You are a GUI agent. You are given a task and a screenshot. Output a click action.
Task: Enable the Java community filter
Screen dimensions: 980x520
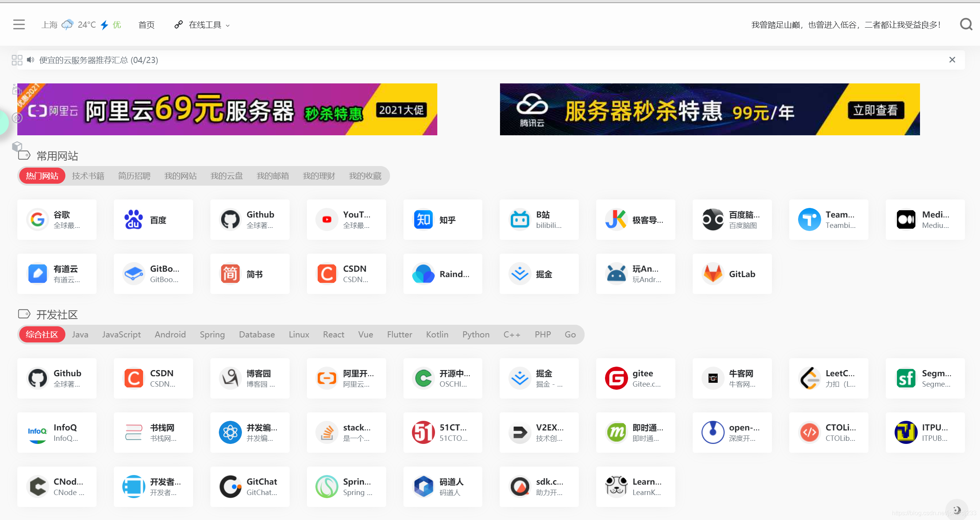(x=80, y=334)
